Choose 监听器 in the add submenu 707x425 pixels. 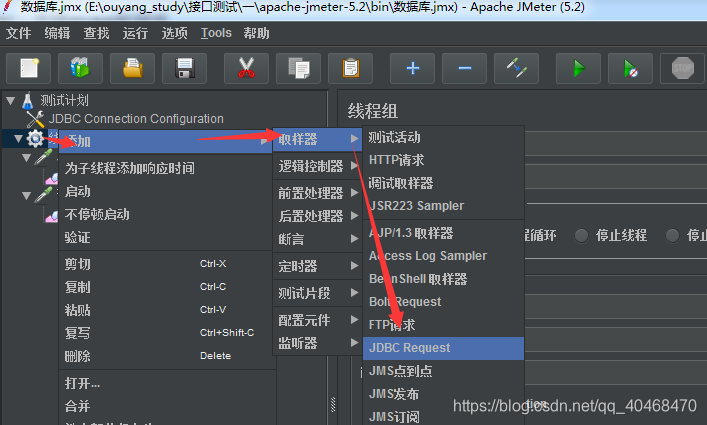point(318,343)
